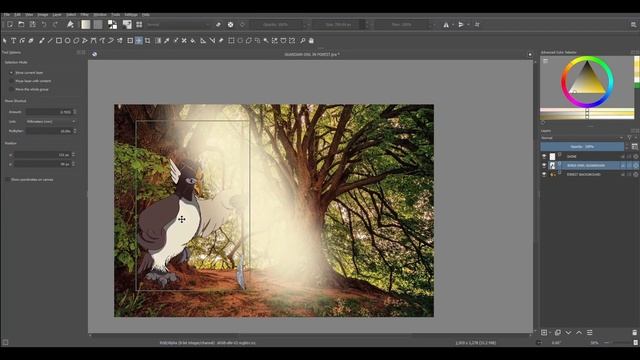
Task: Select the Measure tool
Action: pos(212,41)
